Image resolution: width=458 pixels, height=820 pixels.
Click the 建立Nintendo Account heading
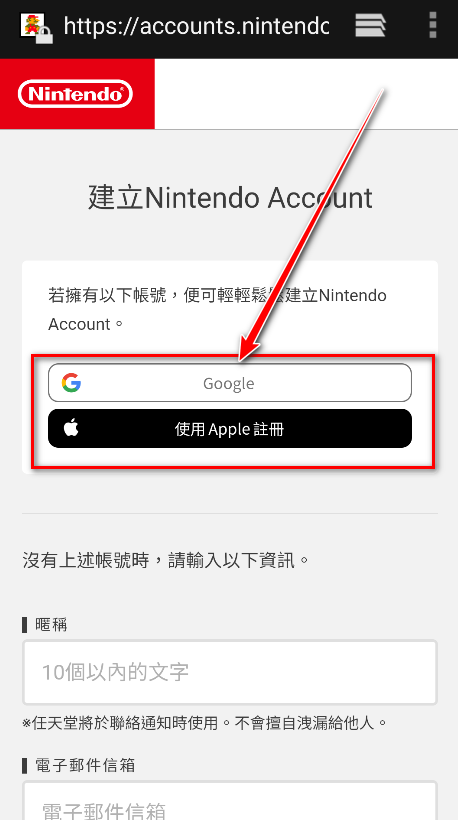click(230, 198)
